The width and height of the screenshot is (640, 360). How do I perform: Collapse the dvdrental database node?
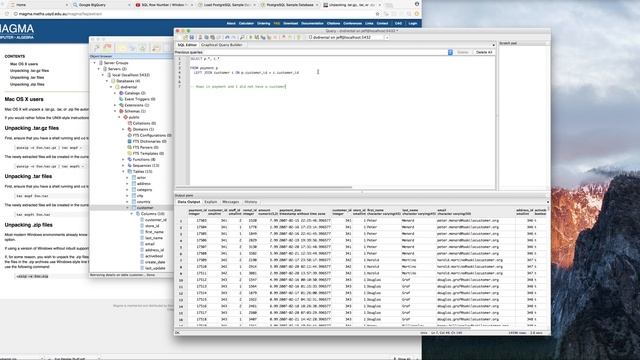111,87
